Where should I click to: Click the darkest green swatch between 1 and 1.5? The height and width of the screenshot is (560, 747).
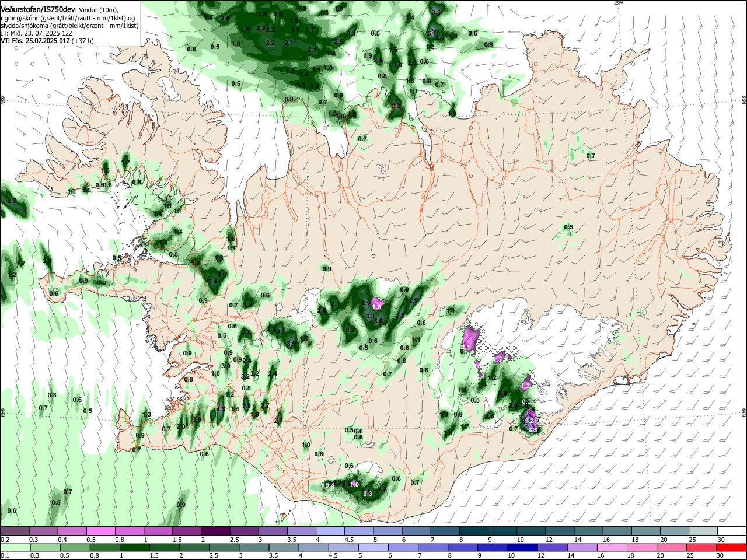pos(135,547)
